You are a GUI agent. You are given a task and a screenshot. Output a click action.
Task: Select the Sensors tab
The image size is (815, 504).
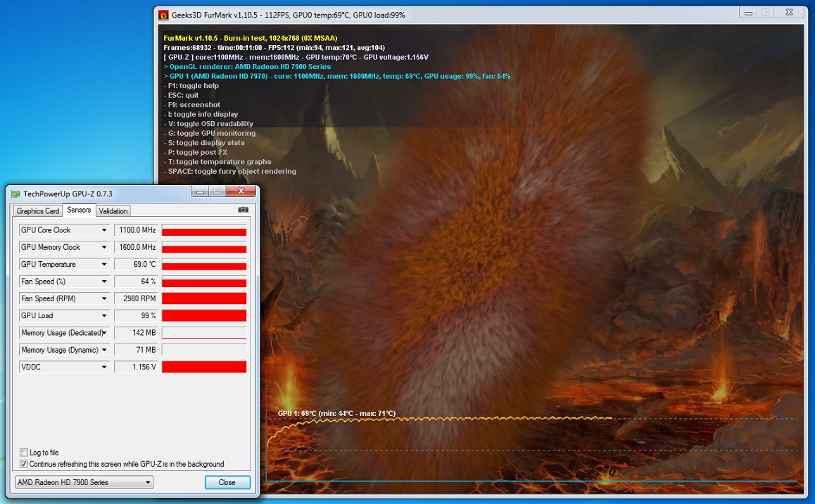tap(79, 210)
